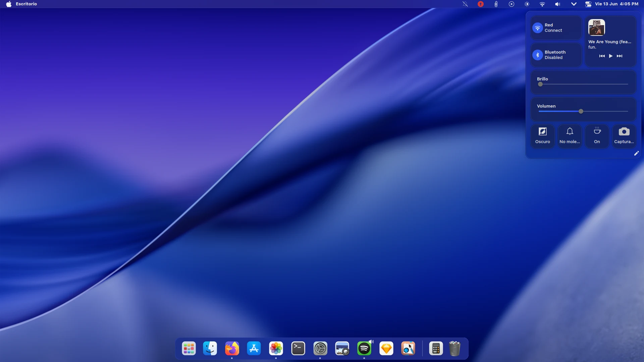Image resolution: width=644 pixels, height=362 pixels.
Task: Click the artist name fun.
Action: [x=592, y=47]
